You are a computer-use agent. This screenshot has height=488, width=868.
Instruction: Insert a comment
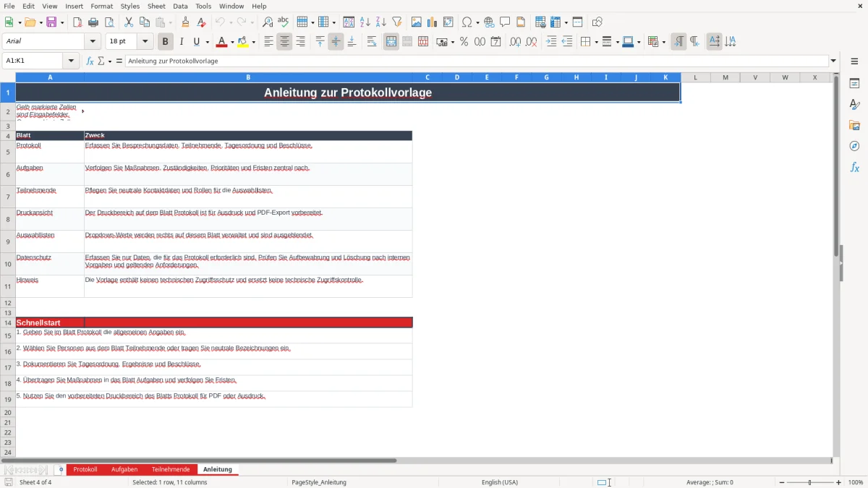pyautogui.click(x=505, y=22)
